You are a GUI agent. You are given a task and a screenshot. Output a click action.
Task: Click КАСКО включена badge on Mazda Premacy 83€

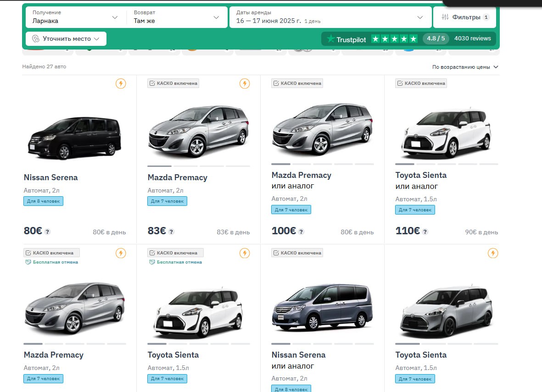[x=173, y=83]
